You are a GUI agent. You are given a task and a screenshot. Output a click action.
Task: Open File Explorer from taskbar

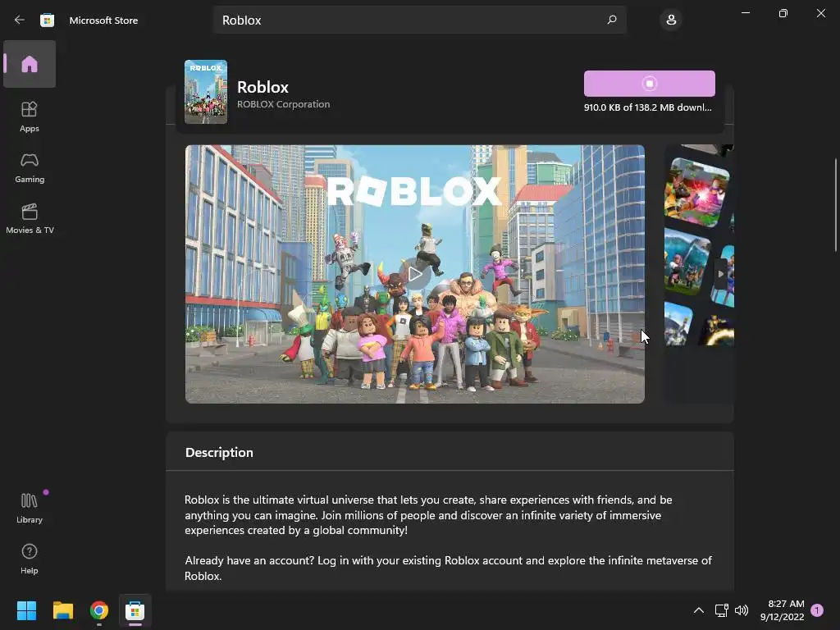point(62,610)
